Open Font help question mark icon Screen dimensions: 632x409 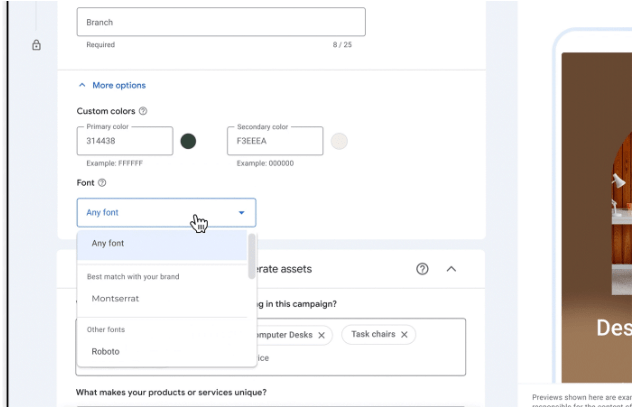coord(102,183)
